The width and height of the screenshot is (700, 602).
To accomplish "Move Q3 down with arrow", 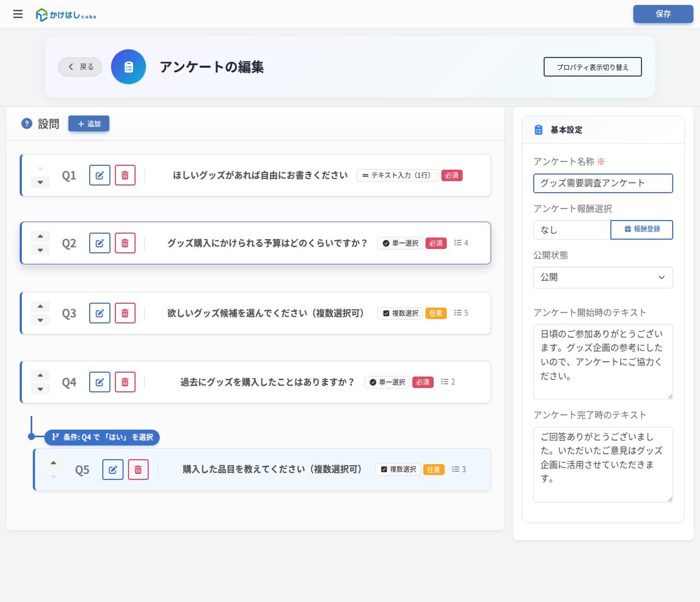I will tap(40, 320).
